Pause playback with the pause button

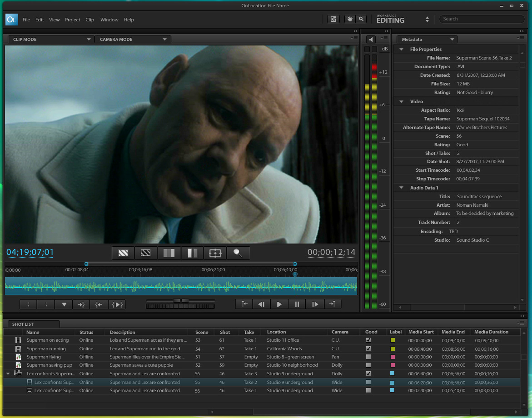pos(297,304)
